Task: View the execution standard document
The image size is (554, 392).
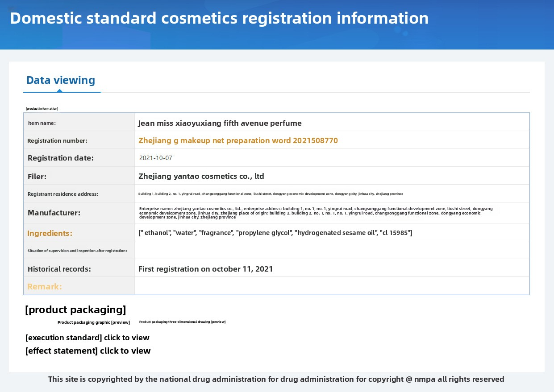Action: pos(87,338)
